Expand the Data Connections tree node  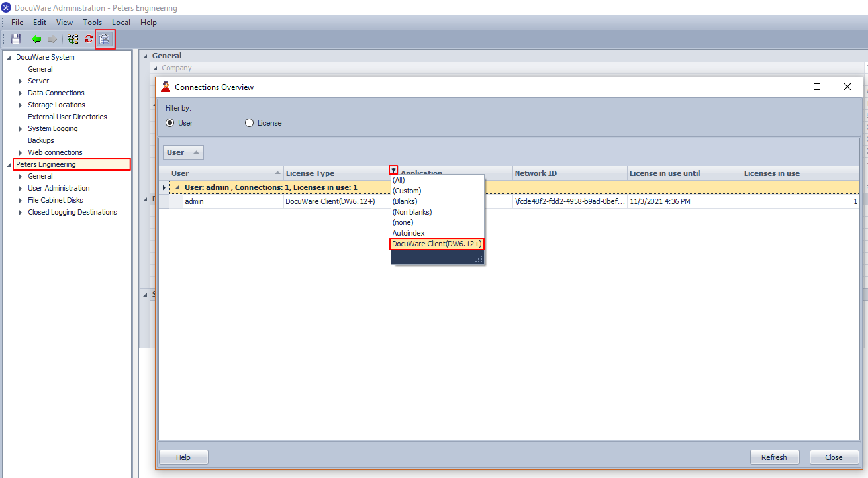(x=21, y=93)
